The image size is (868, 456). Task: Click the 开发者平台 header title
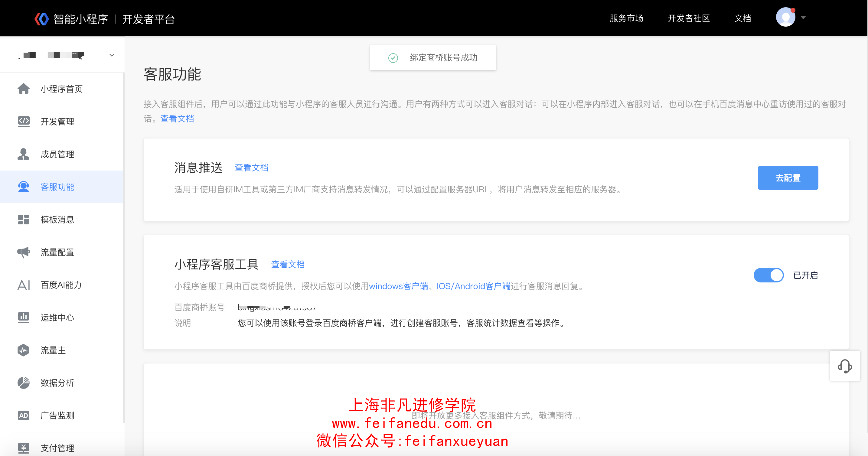point(148,19)
